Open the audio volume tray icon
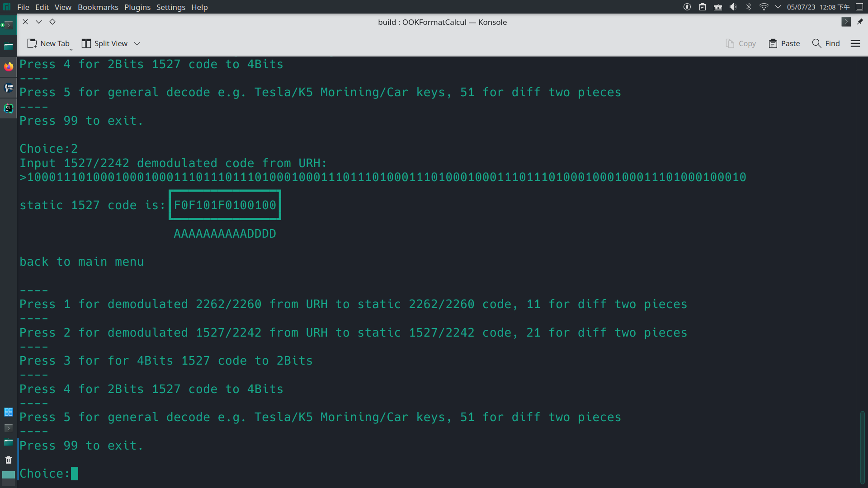The image size is (868, 488). tap(733, 7)
